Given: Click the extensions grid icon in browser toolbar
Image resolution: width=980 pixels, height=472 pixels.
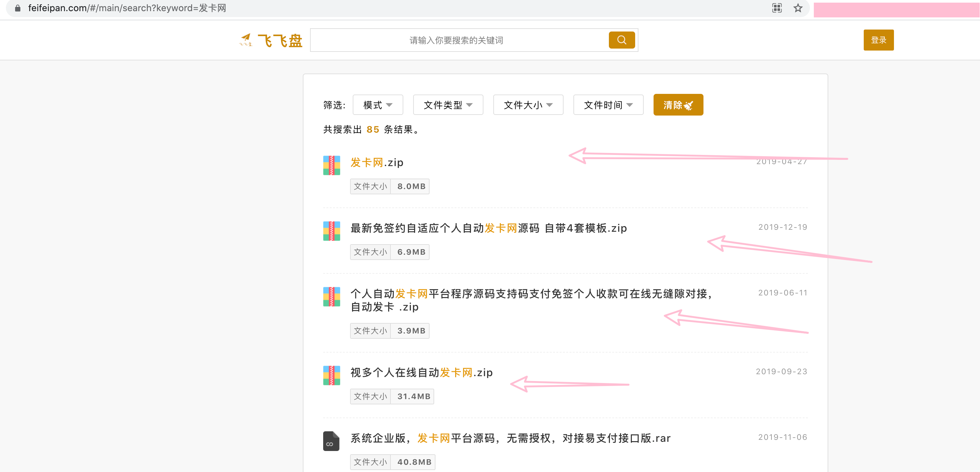Looking at the screenshot, I should tap(777, 8).
